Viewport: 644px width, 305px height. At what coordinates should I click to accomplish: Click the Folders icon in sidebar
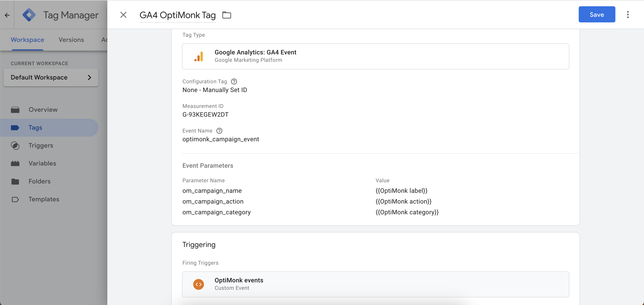[x=15, y=181]
